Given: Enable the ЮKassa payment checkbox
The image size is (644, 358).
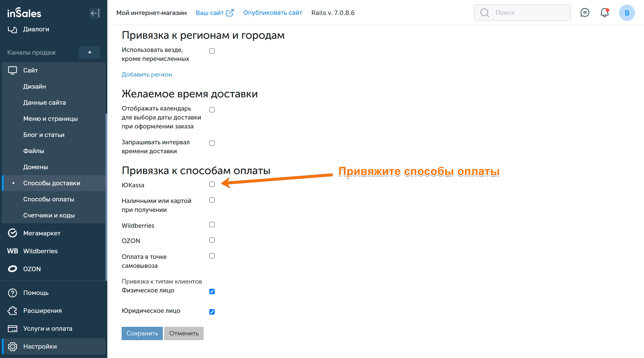Looking at the screenshot, I should [x=212, y=184].
